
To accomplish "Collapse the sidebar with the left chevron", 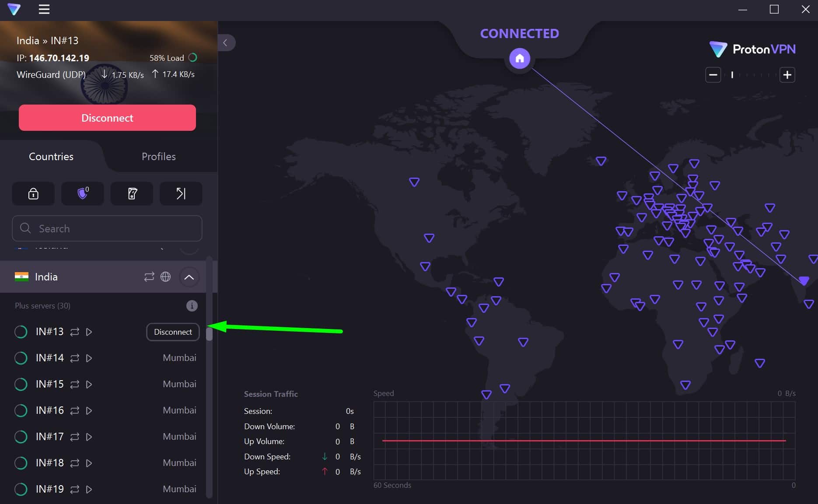I will pyautogui.click(x=225, y=42).
